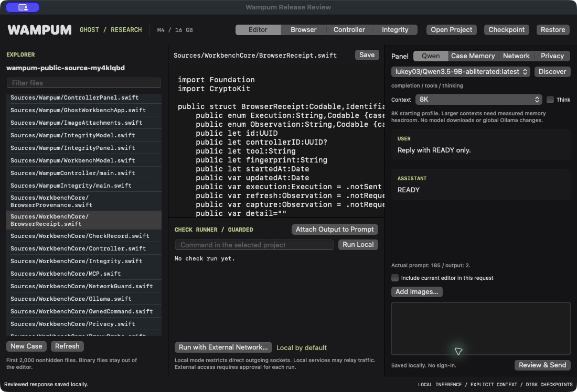Open Sources/WampumIntegrity/main.swift
577x392 pixels.
(84, 186)
